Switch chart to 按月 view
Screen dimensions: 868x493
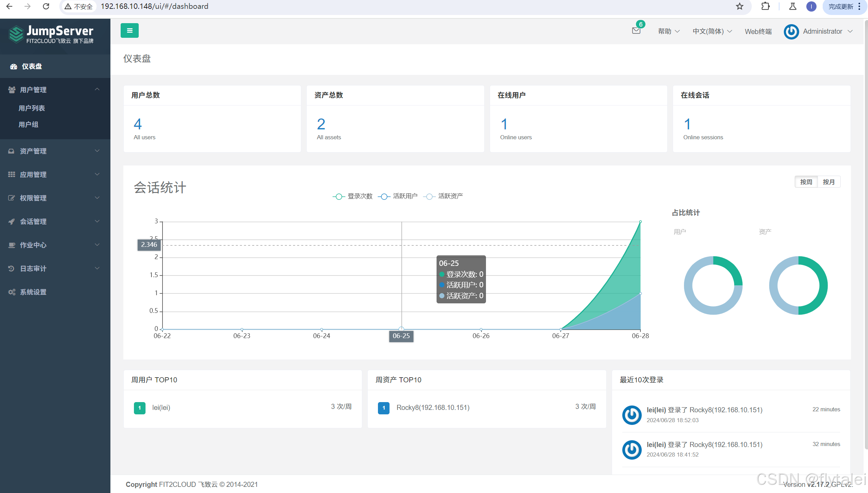[828, 182]
